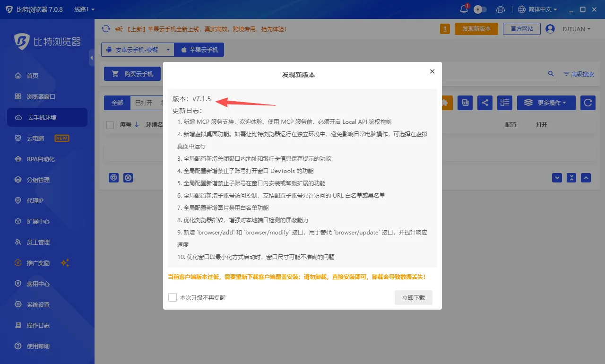Image resolution: width=605 pixels, height=364 pixels.
Task: Switch to the 苹果云手机 tab
Action: [x=199, y=50]
